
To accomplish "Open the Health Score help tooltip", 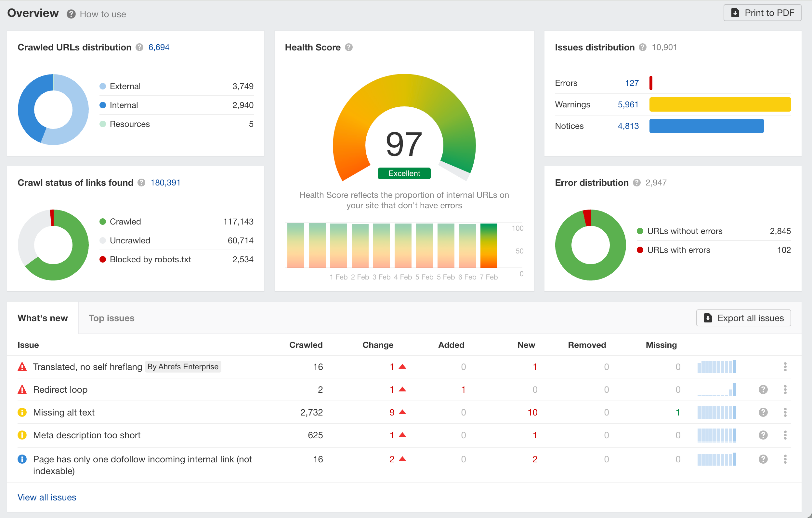I will point(349,48).
